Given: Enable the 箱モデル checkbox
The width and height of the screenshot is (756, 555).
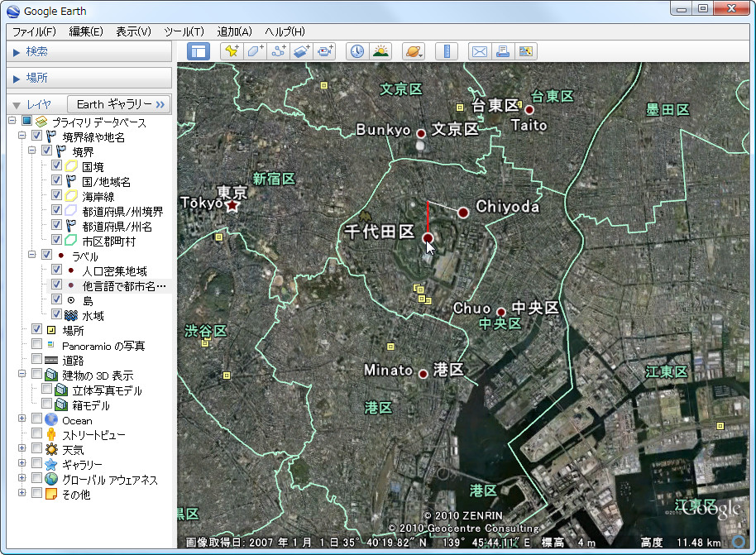Looking at the screenshot, I should [x=47, y=404].
